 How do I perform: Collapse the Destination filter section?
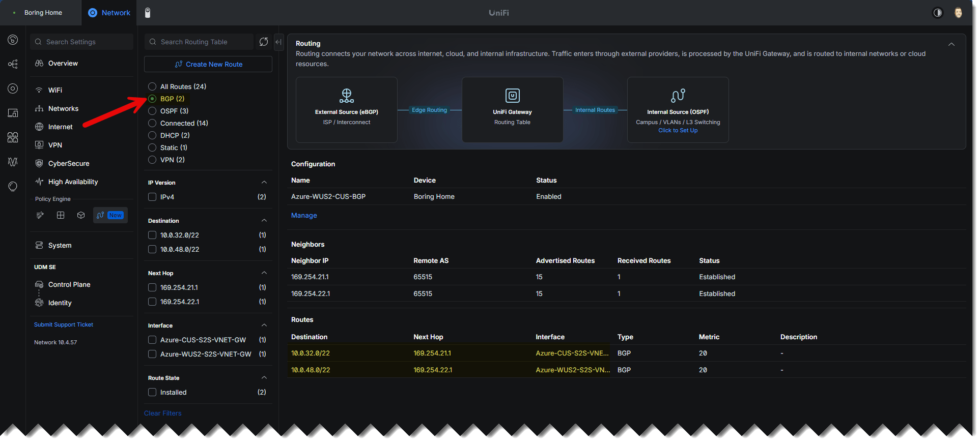264,220
